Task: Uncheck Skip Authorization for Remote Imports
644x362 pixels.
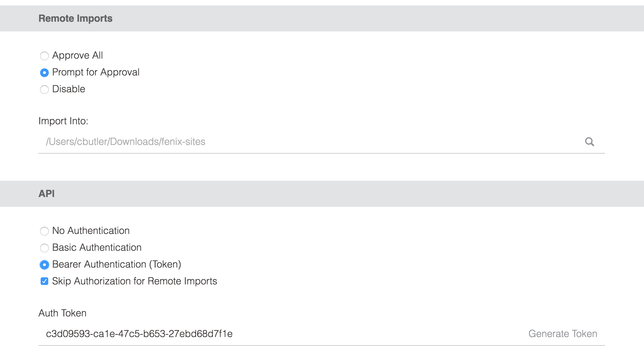Action: coord(44,282)
